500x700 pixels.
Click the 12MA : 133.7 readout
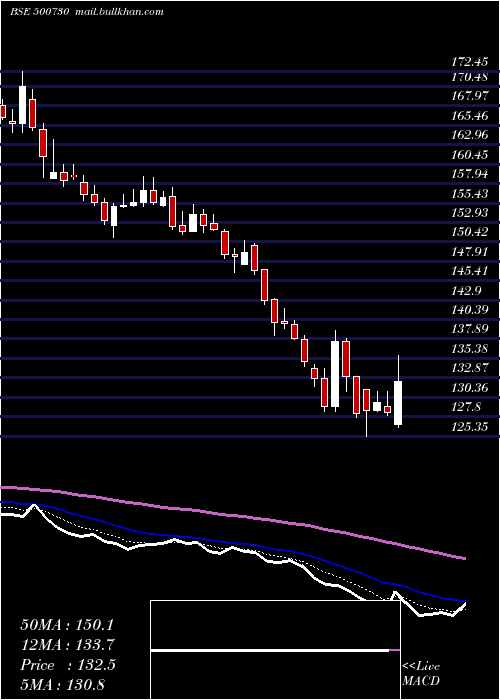[67, 645]
